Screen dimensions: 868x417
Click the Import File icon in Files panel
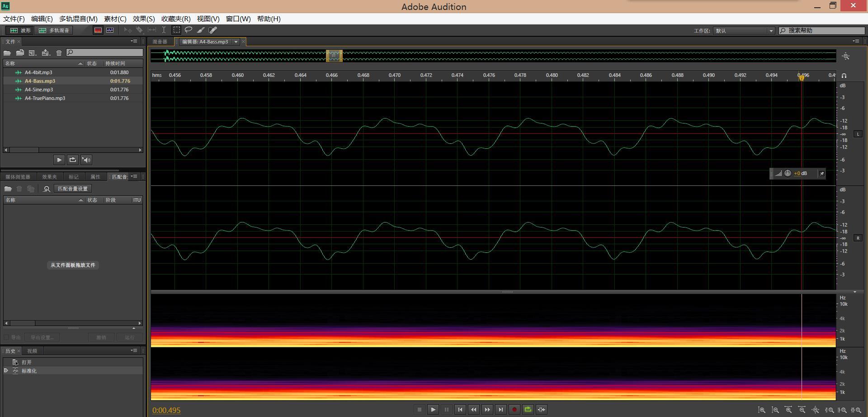[x=20, y=53]
